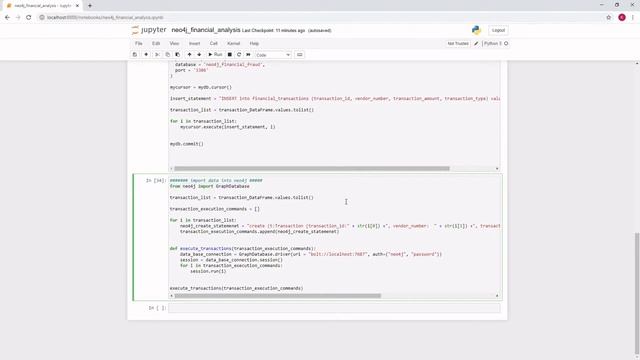The height and width of the screenshot is (360, 640).
Task: Click the left scroll arrow of the upper cell
Action: pyautogui.click(x=171, y=169)
